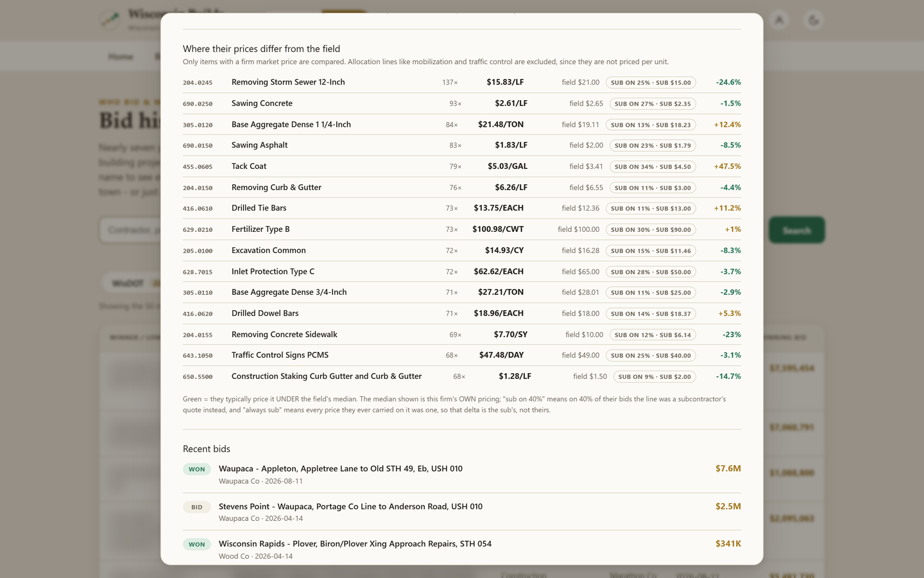Toggle the dark mode moon icon
Screen dimensions: 924x578
(x=814, y=21)
